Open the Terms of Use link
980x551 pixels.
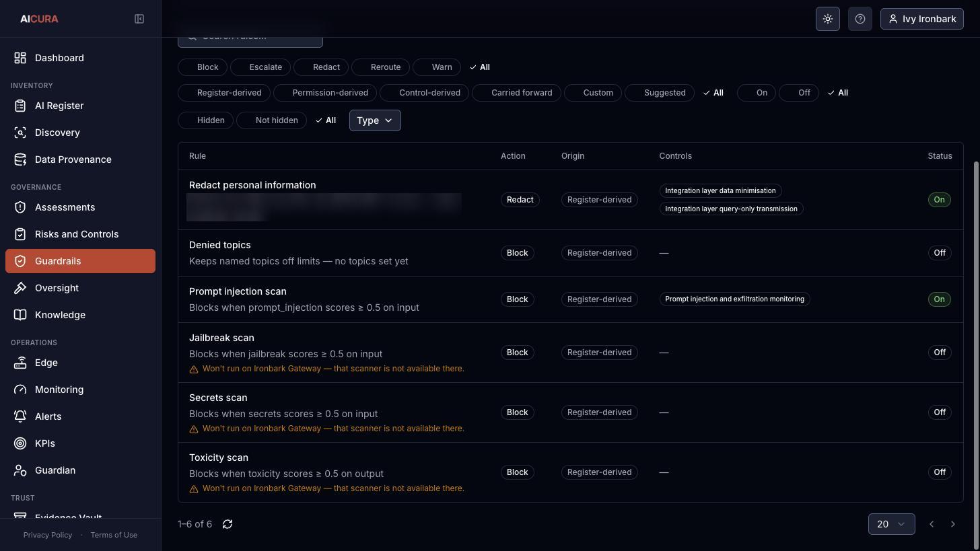point(114,535)
